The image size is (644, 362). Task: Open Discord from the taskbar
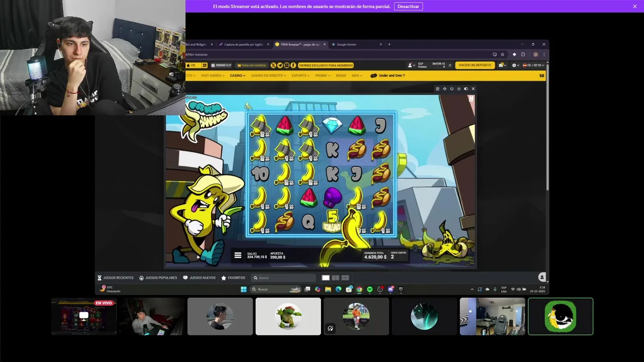point(390,289)
